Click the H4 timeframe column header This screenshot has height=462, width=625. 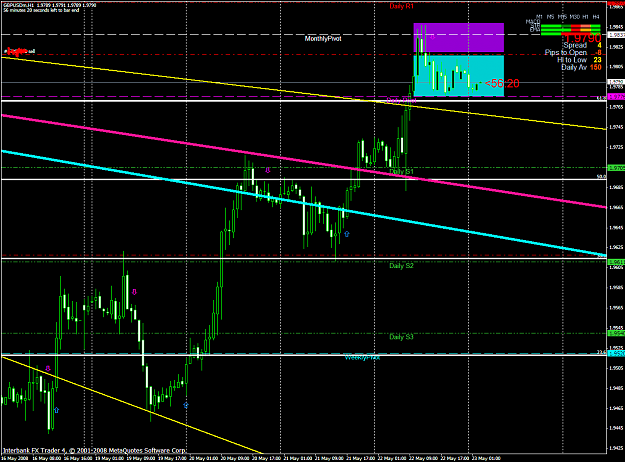[x=596, y=17]
